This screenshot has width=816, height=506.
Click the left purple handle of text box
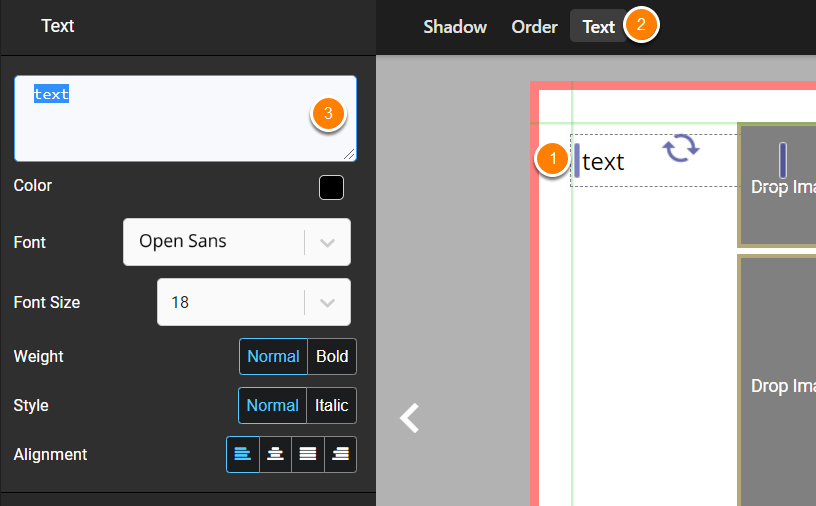click(x=577, y=160)
